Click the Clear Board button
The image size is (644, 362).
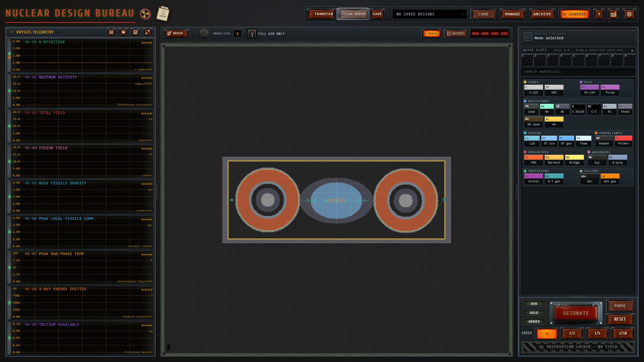(353, 14)
